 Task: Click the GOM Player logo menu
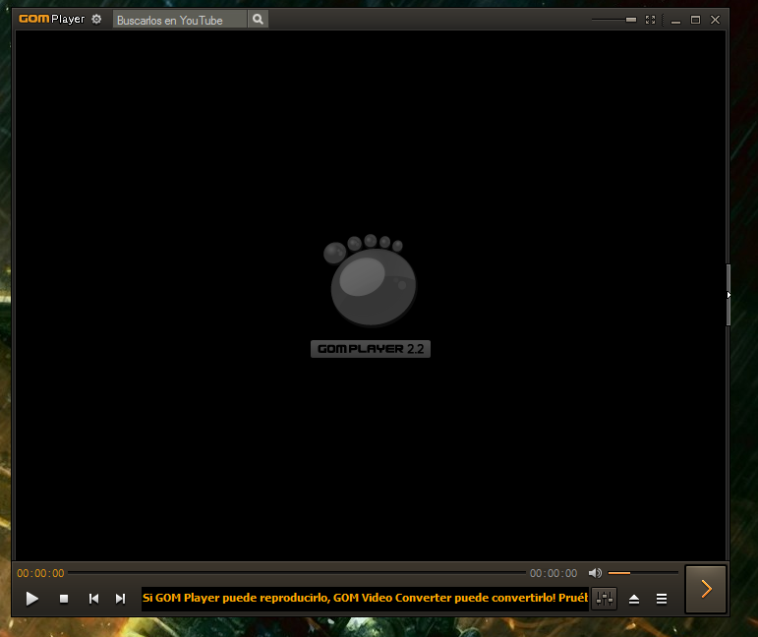(x=51, y=19)
